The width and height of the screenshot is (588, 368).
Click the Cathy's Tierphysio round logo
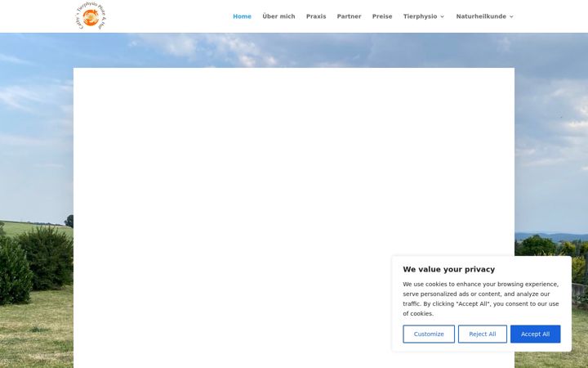(x=91, y=16)
